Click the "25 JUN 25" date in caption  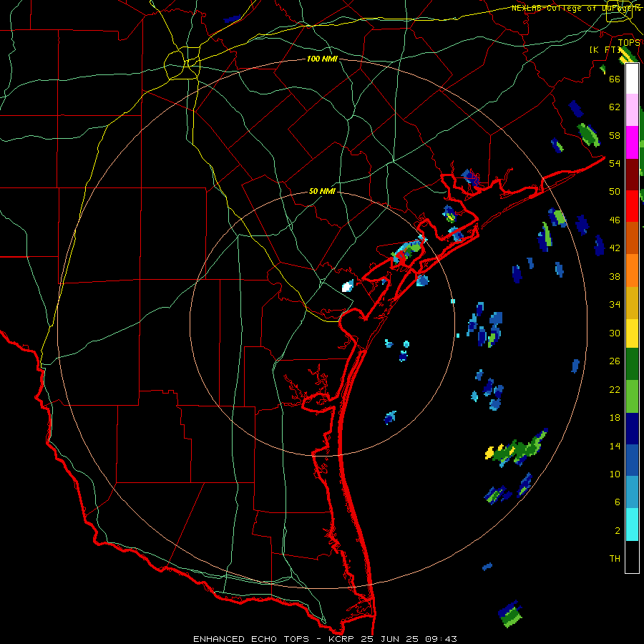[x=389, y=639]
